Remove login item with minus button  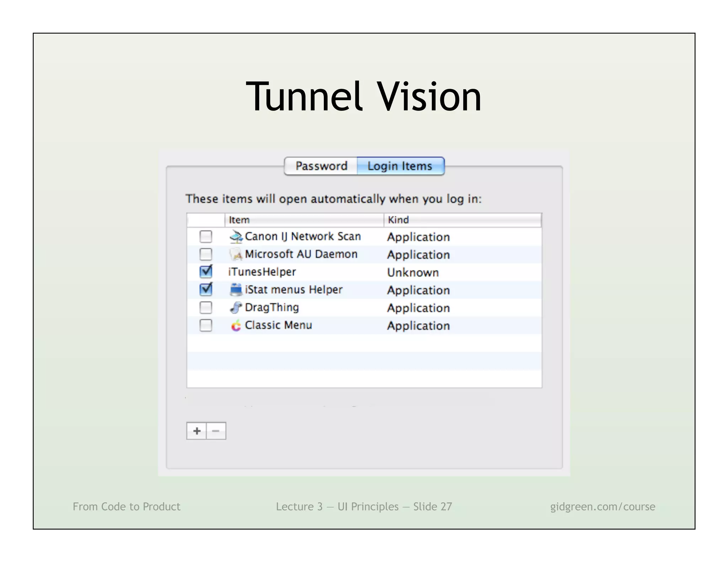[x=216, y=431]
